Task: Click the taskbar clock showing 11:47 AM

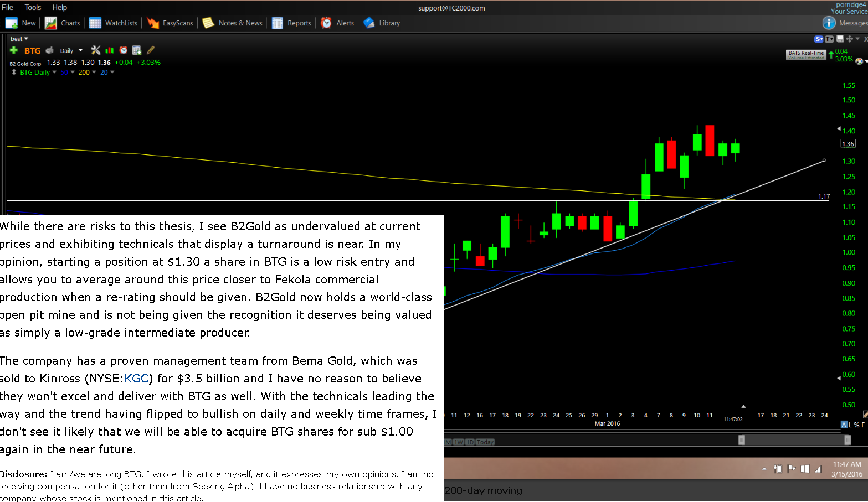Action: click(847, 469)
